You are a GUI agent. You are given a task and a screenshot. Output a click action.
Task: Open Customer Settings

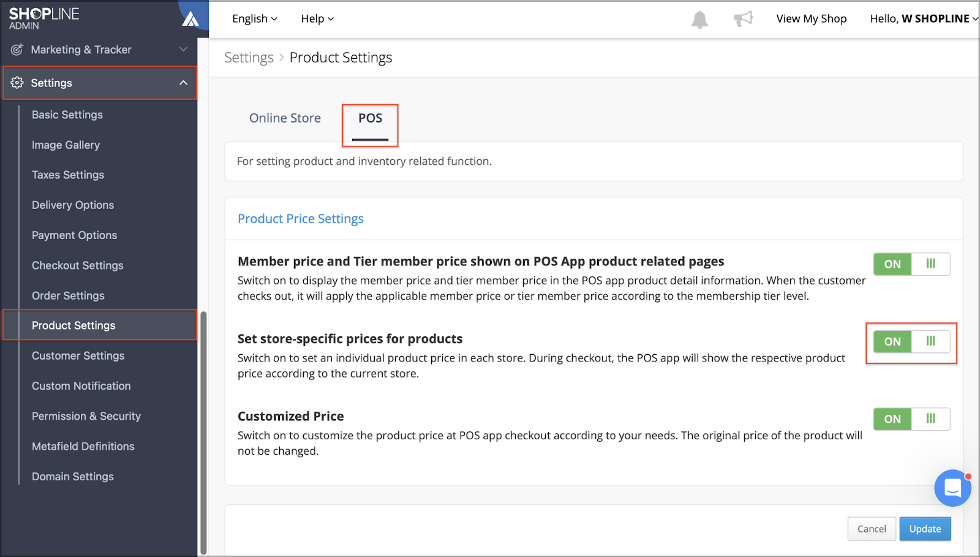click(78, 356)
